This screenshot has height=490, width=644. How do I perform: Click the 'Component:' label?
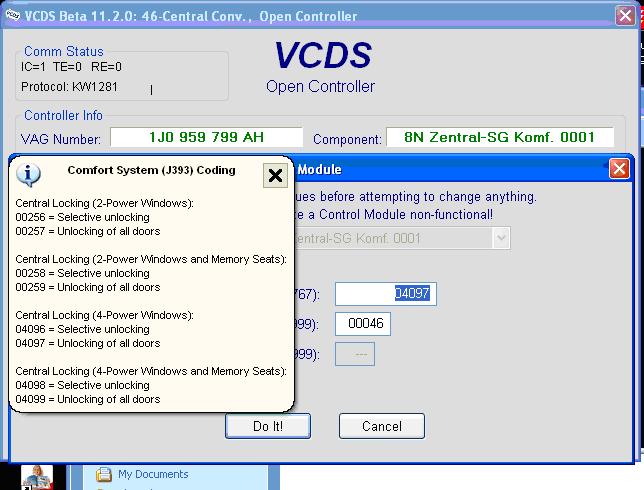347,139
